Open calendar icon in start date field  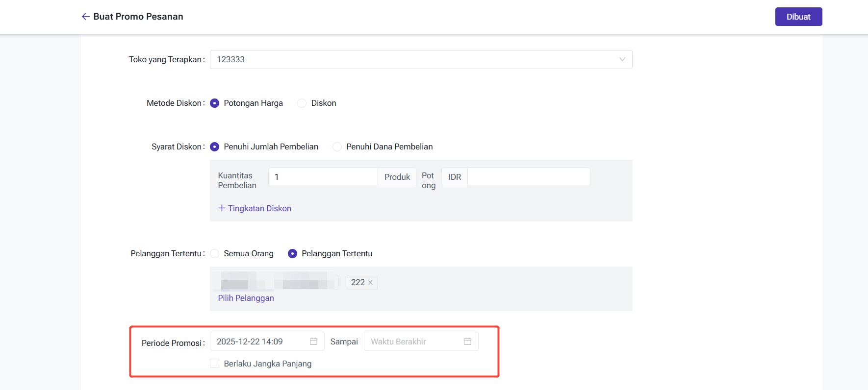(x=313, y=341)
